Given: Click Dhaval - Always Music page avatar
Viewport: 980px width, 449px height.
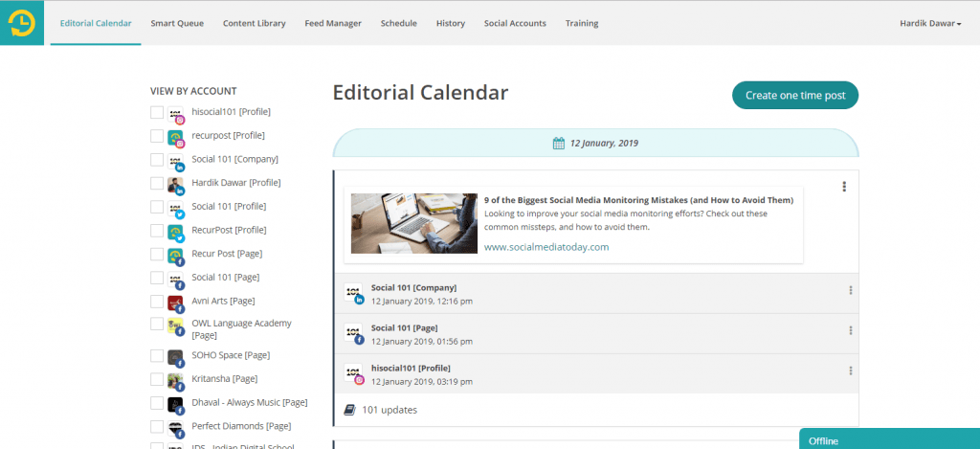Looking at the screenshot, I should 176,405.
